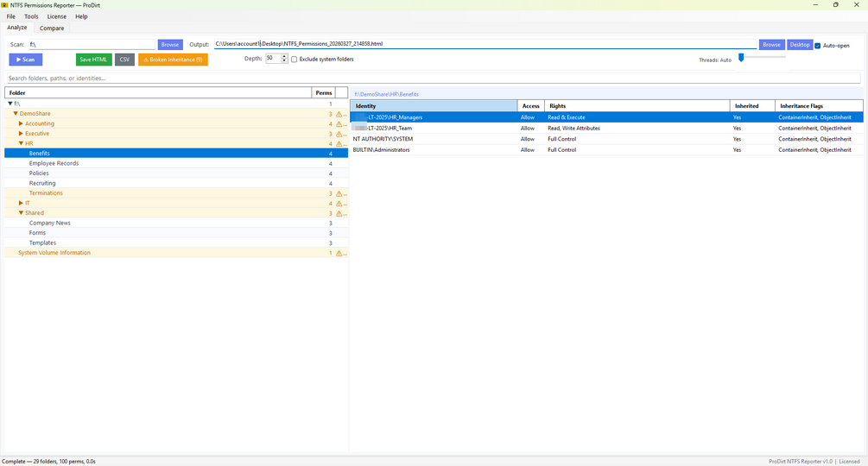
Task: Click the f:\DemoShare\HR\Benefits path label
Action: 386,94
